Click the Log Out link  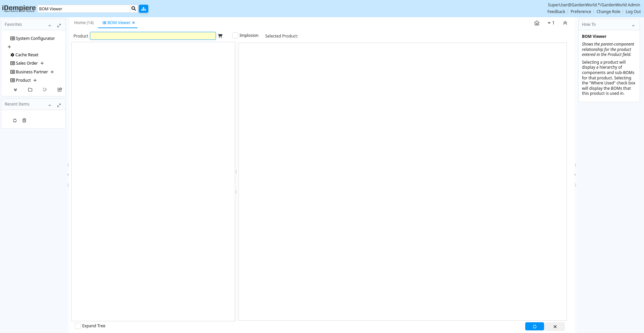tap(633, 12)
